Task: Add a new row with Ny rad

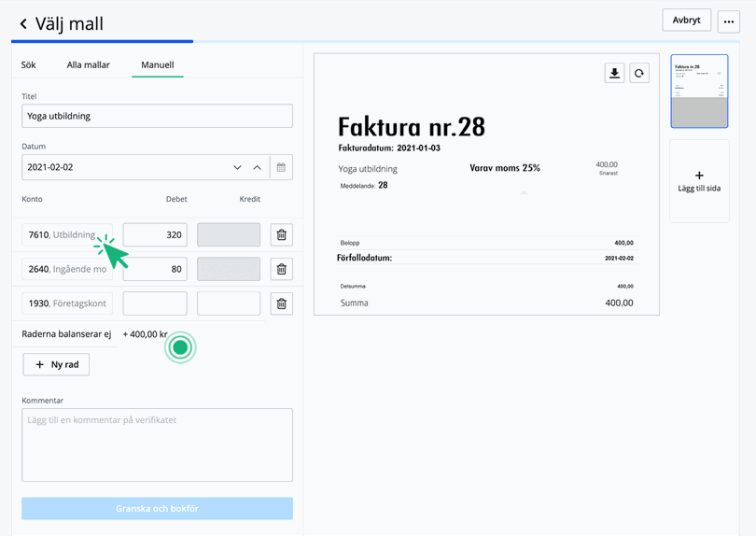Action: click(x=56, y=364)
